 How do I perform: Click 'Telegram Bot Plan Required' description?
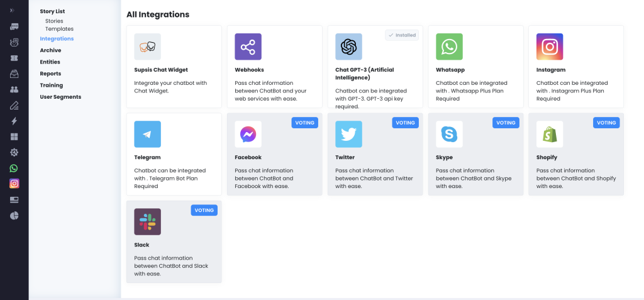[x=170, y=179]
